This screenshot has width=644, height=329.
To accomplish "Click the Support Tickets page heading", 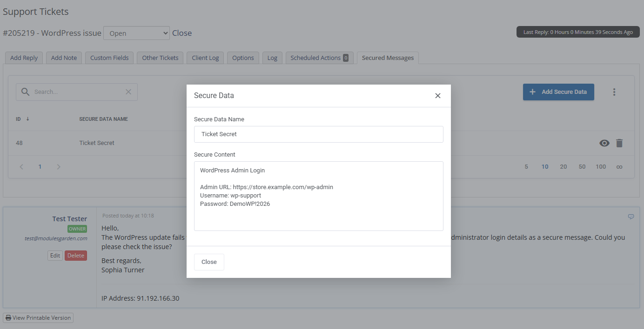I will pos(35,12).
